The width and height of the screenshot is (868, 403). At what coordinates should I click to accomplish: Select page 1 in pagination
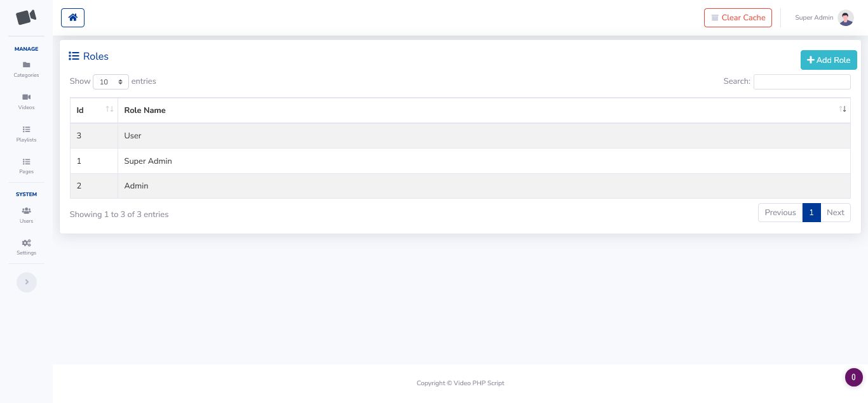tap(811, 213)
